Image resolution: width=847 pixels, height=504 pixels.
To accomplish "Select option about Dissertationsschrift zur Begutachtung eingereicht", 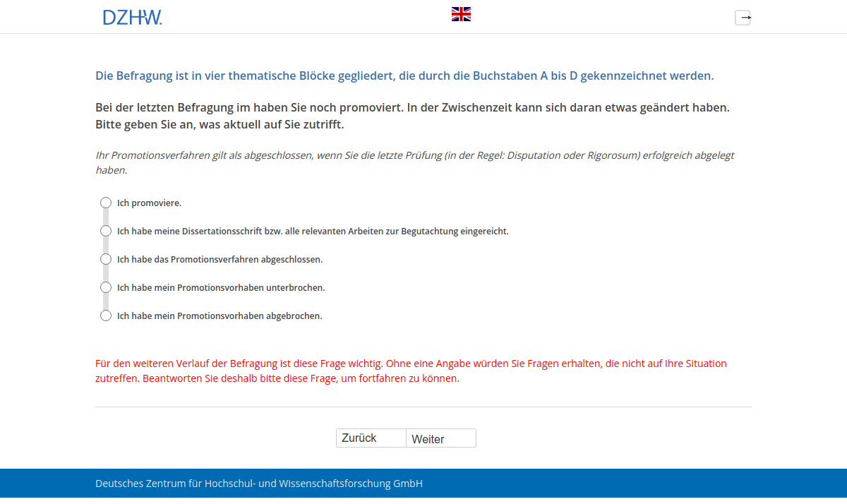I will tap(106, 231).
